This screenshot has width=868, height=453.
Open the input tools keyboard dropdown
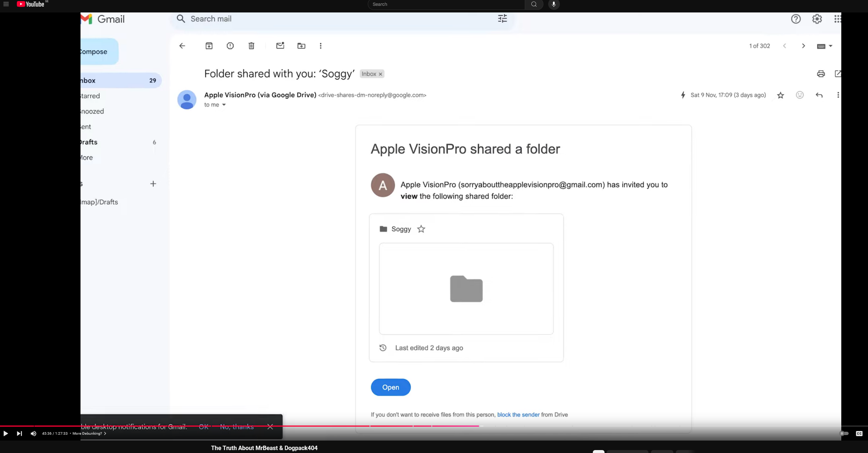(825, 46)
